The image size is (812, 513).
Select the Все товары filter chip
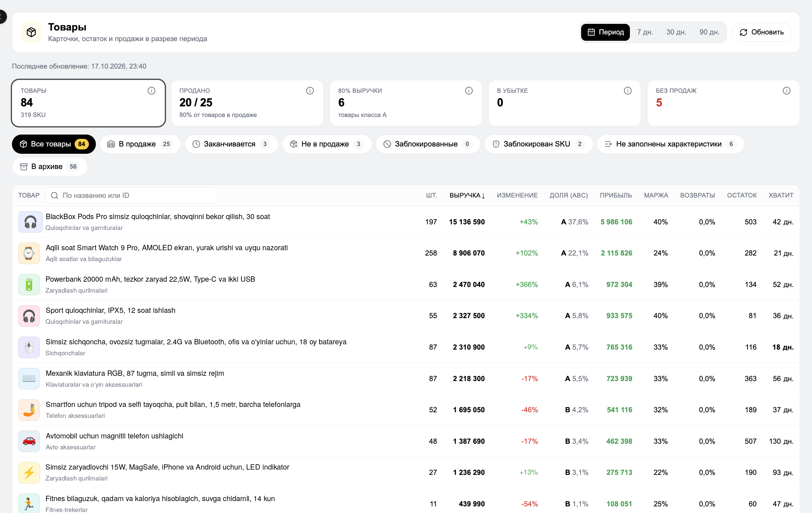point(54,144)
